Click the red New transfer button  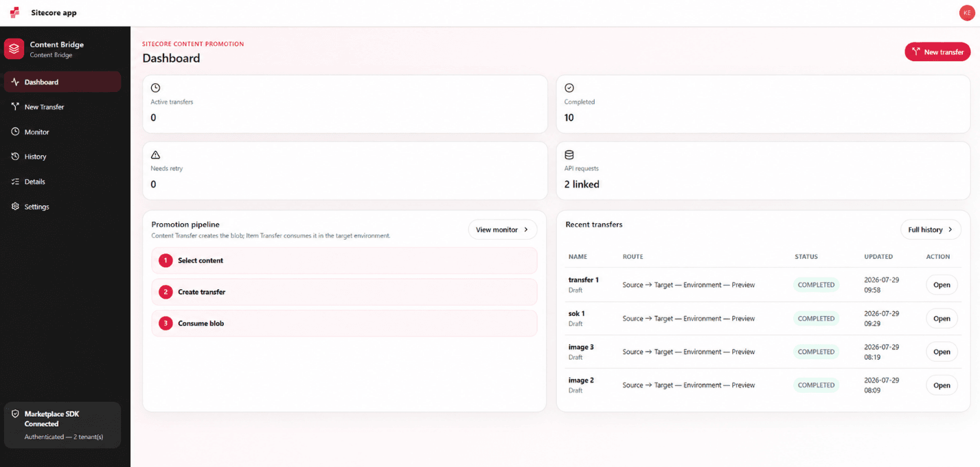click(x=937, y=52)
